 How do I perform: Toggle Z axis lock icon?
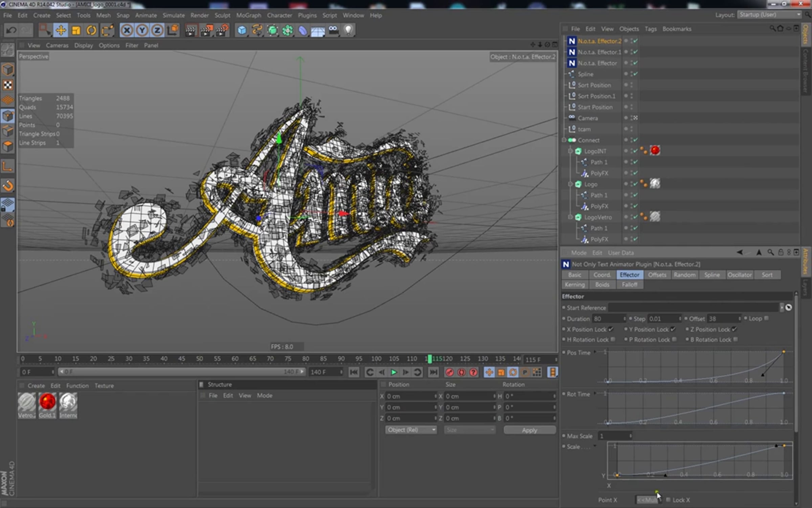(157, 30)
